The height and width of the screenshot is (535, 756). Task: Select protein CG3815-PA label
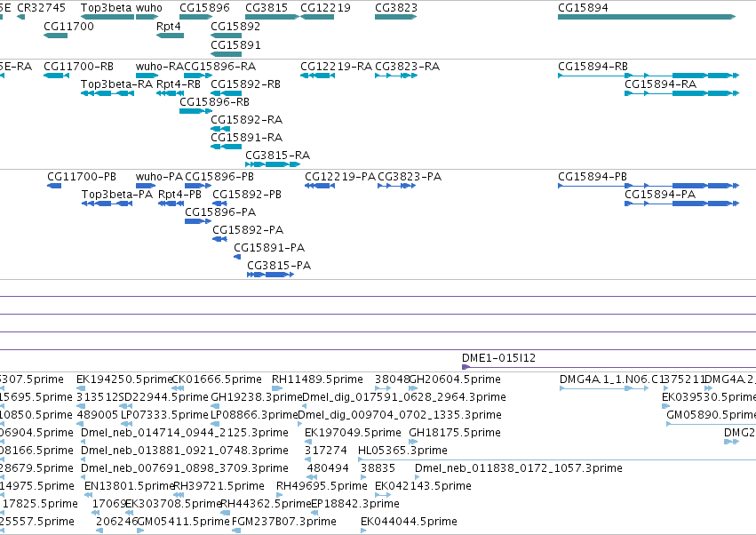pyautogui.click(x=279, y=266)
